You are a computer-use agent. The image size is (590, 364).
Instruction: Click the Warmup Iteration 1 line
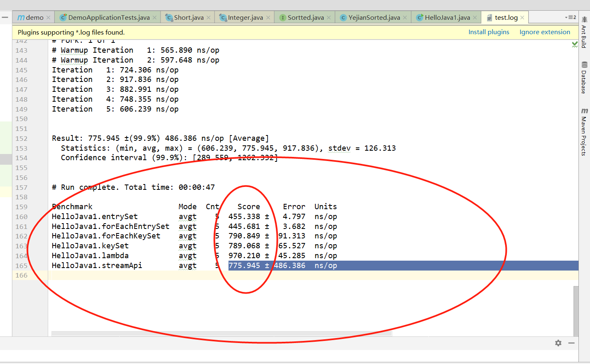135,50
